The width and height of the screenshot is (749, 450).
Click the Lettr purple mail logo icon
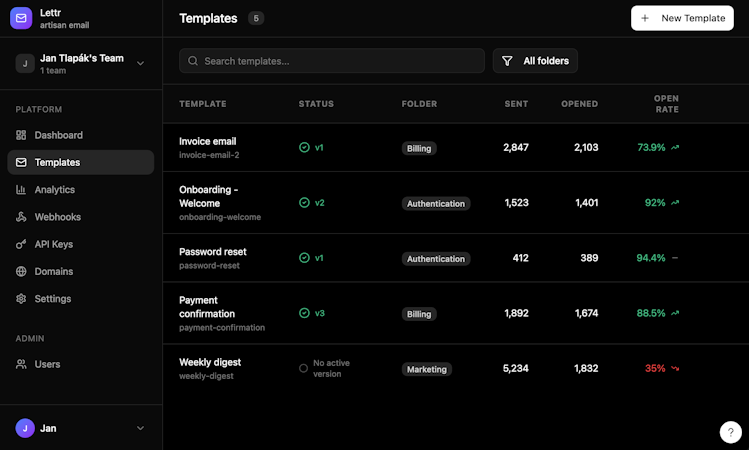coord(20,18)
